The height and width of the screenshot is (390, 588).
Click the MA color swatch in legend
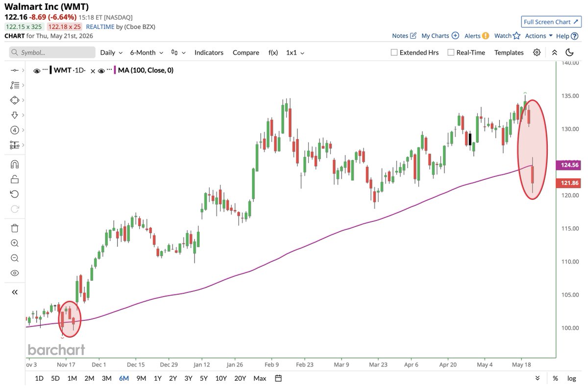tap(115, 71)
